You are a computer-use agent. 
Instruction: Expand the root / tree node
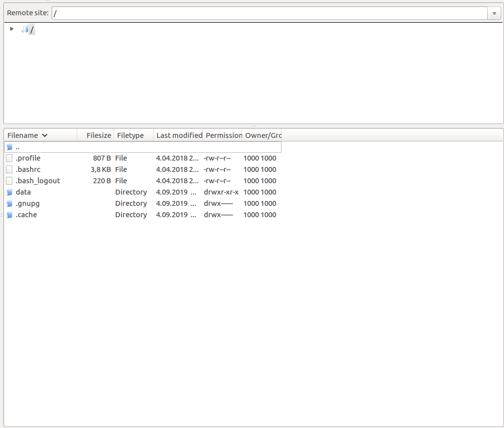(12, 29)
